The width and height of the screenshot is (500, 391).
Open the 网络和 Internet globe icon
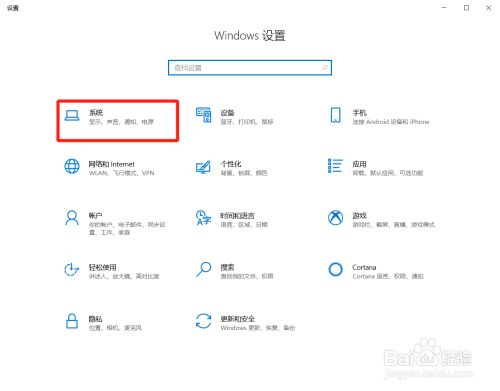coord(72,166)
